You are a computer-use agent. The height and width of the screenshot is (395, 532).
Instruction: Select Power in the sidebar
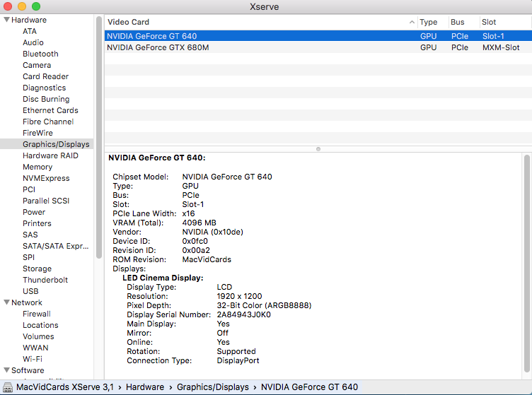34,212
